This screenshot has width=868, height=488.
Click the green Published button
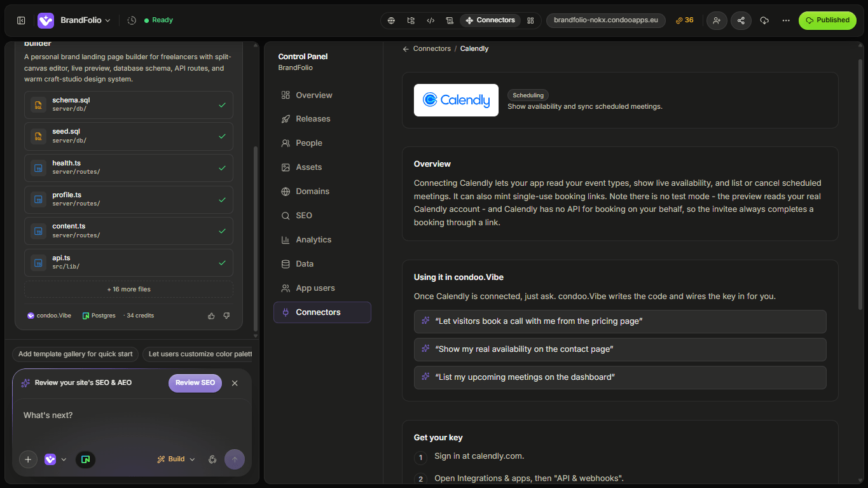[x=827, y=20]
